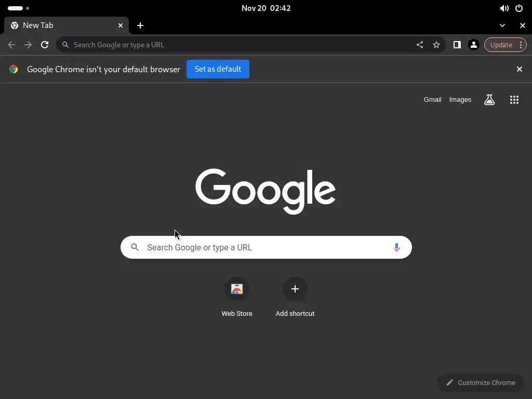Open the side panel

tap(457, 45)
